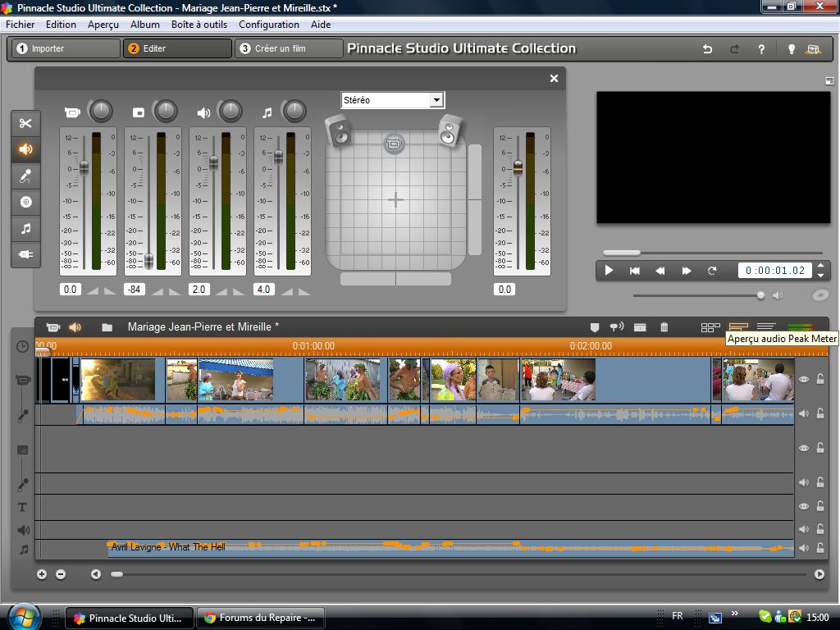Image resolution: width=840 pixels, height=630 pixels.
Task: Open help with the question mark icon
Action: pyautogui.click(x=761, y=48)
